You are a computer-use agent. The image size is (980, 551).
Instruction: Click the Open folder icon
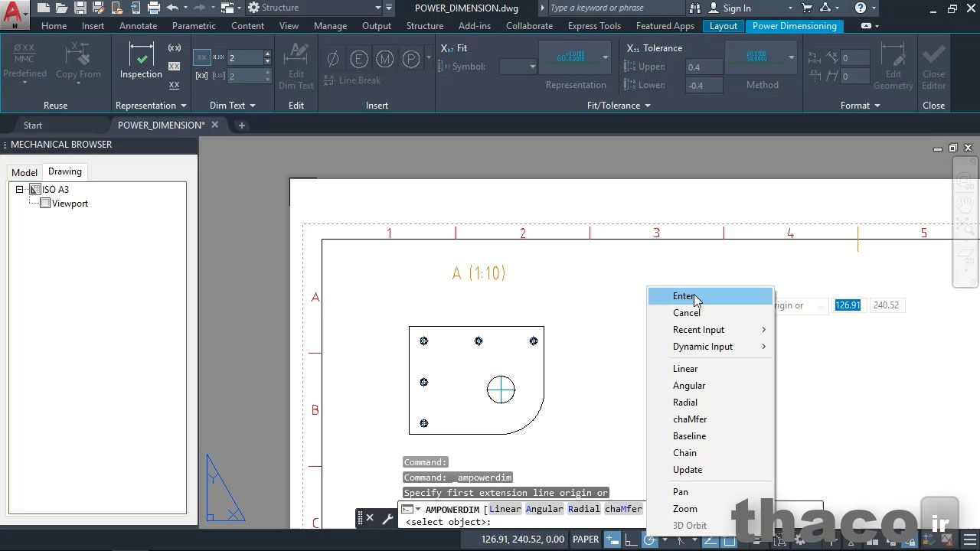click(x=62, y=8)
